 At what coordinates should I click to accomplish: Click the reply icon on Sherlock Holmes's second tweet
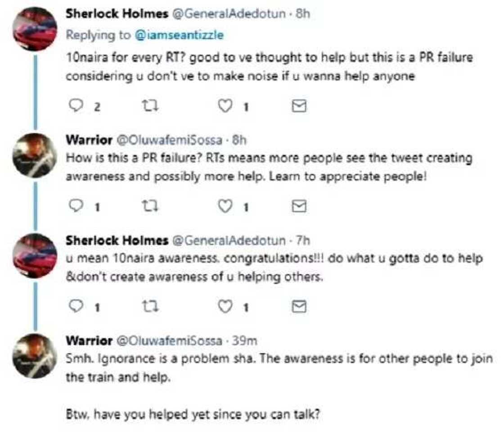(76, 307)
